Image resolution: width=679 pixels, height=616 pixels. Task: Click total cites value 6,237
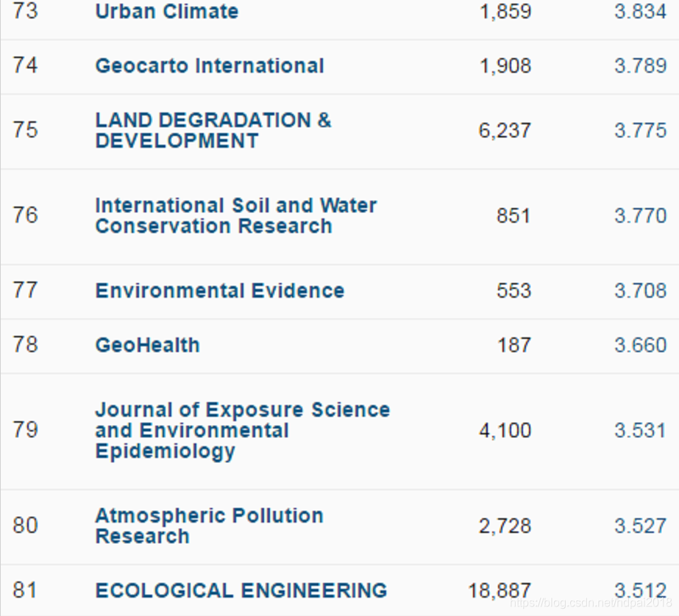(x=505, y=131)
